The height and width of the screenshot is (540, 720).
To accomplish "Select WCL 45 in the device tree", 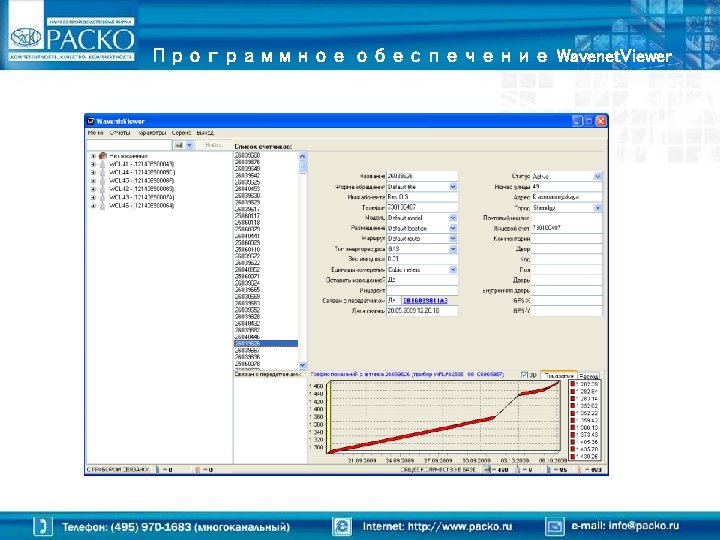I will (x=141, y=206).
